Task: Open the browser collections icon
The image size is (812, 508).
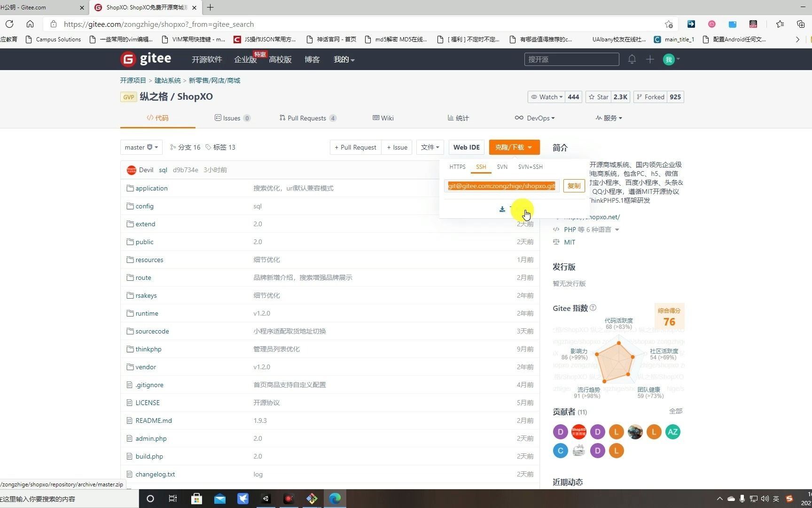Action: click(801, 24)
